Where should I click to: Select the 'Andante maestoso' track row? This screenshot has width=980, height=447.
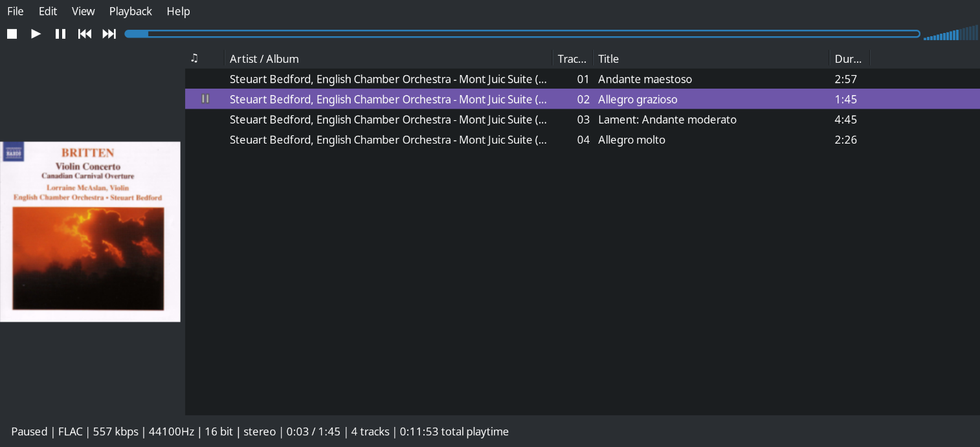453,79
